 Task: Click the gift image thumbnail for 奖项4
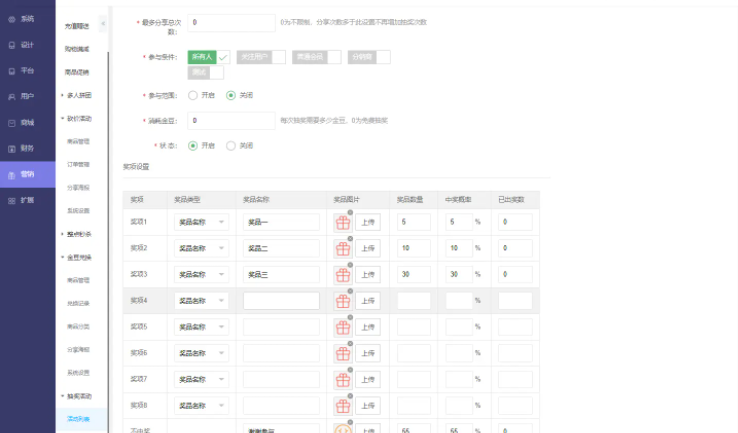[x=343, y=301]
